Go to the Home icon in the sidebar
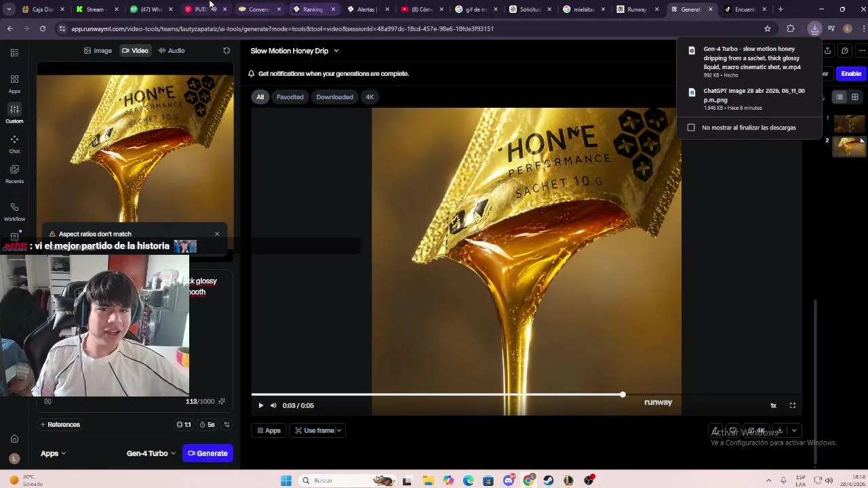This screenshot has height=488, width=868. [14, 439]
